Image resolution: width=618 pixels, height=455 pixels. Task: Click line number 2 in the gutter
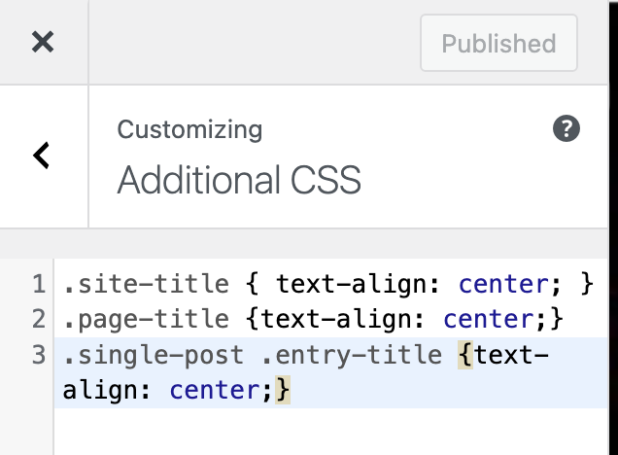[38, 320]
